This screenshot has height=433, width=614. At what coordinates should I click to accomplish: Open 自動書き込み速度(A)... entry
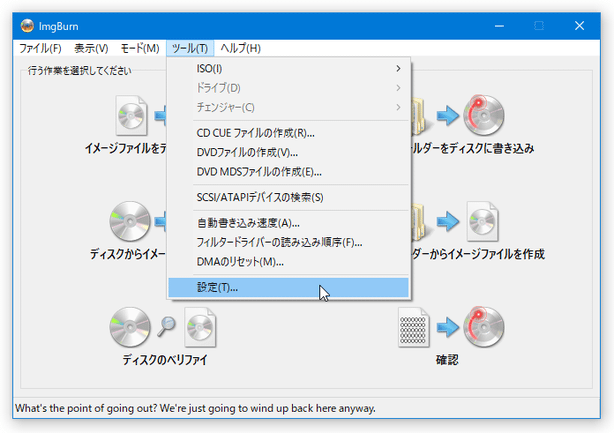289,223
